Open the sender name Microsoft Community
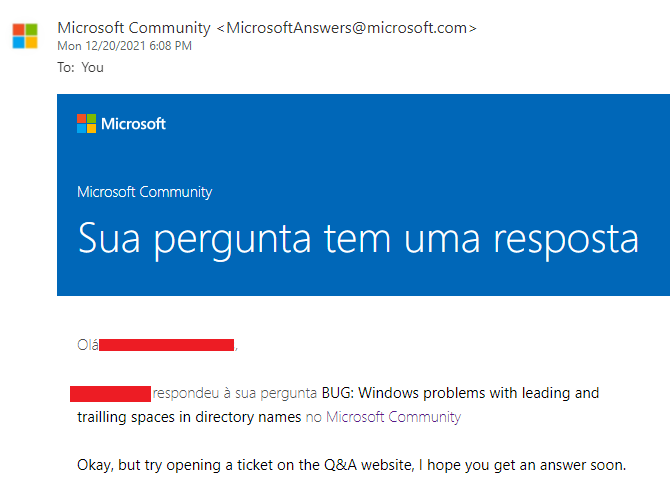Screen dimensions: 670x497 coord(134,28)
